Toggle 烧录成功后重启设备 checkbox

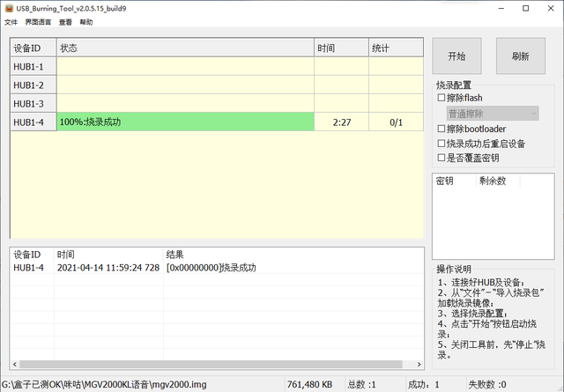point(441,143)
